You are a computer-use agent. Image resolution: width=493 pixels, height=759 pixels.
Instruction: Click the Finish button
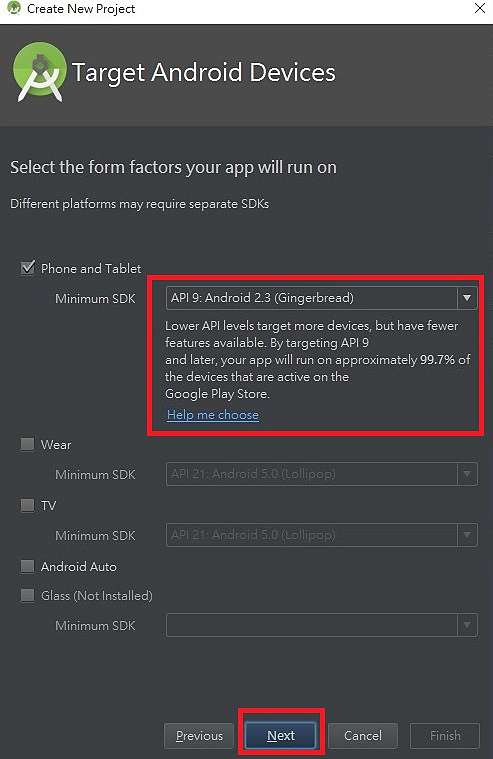[x=445, y=736]
